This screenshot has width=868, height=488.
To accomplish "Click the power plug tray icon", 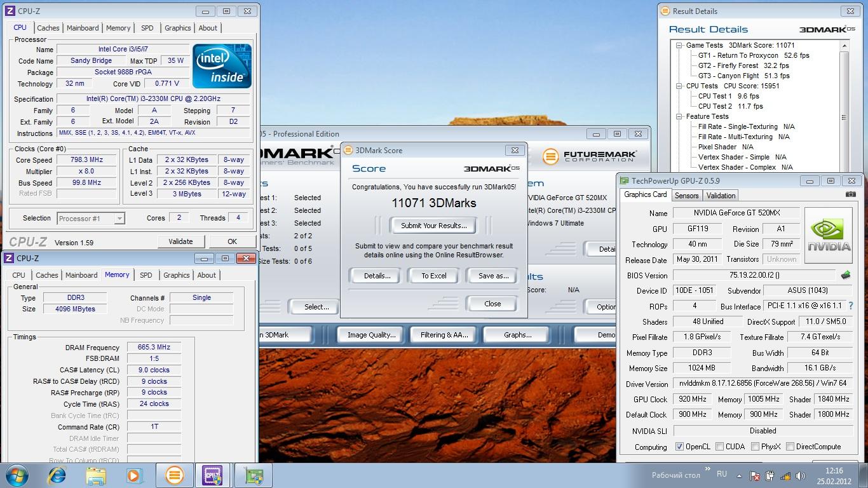I will (770, 475).
